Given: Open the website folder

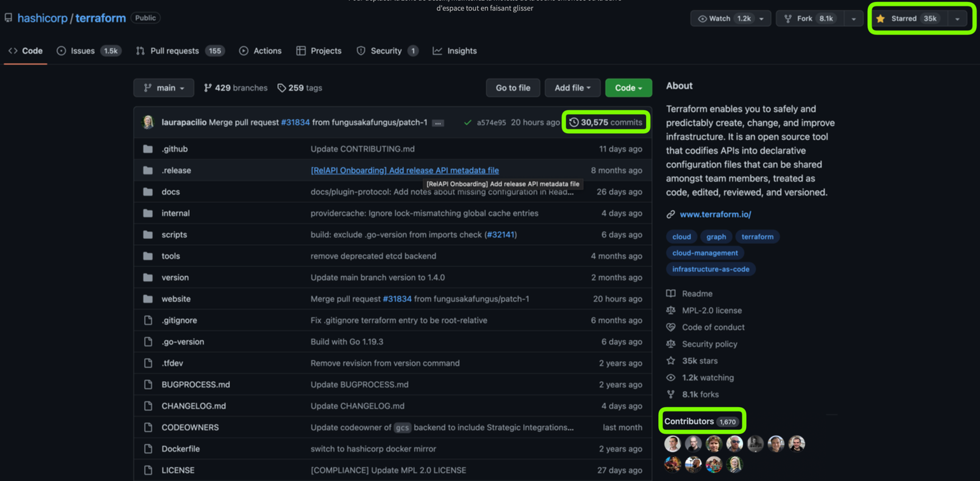Looking at the screenshot, I should [x=176, y=299].
